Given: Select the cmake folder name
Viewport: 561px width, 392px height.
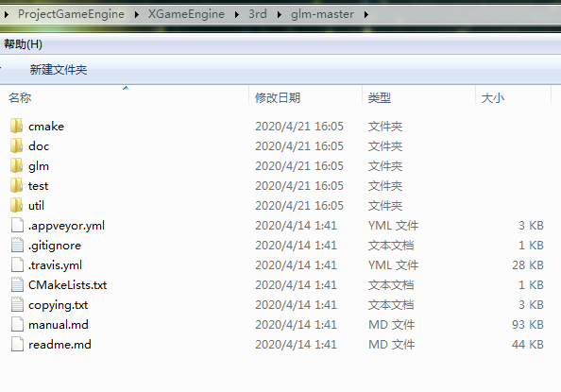Looking at the screenshot, I should (46, 127).
